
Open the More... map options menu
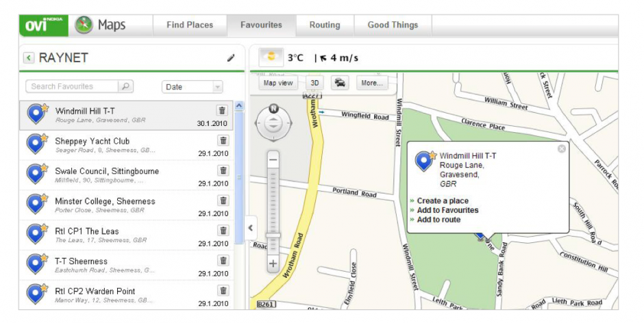(372, 83)
